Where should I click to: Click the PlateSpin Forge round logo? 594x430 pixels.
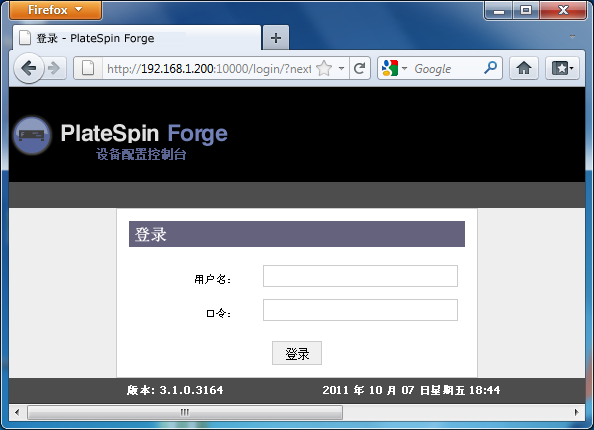click(32, 135)
